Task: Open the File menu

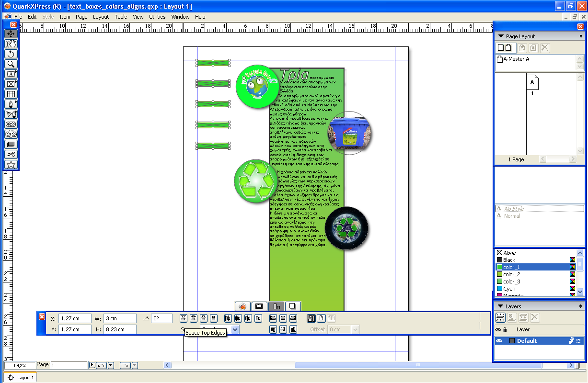Action: pos(18,17)
